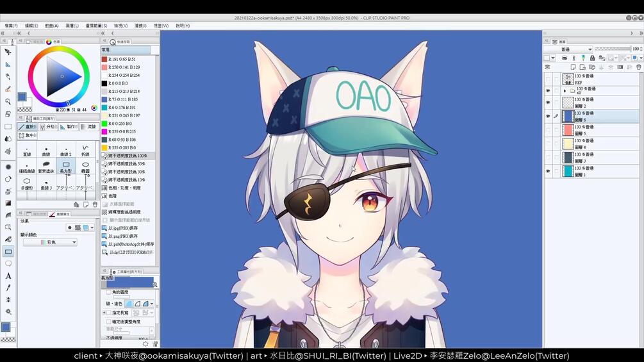This screenshot has height=362, width=644.
Task: Open the 圖層(L) menu
Action: tap(72, 26)
